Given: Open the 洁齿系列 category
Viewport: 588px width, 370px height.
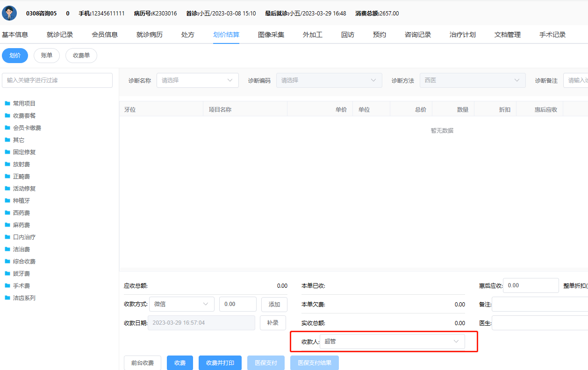Looking at the screenshot, I should 24,298.
